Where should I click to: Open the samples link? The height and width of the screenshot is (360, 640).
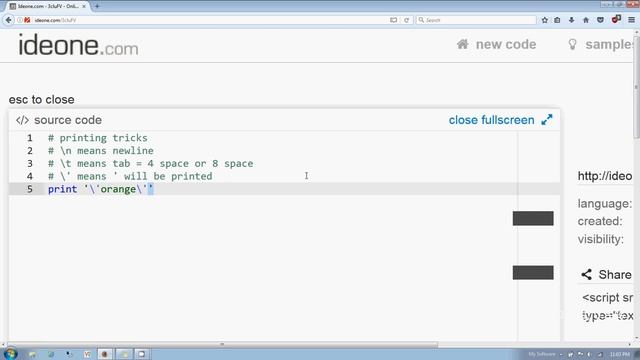pos(609,44)
